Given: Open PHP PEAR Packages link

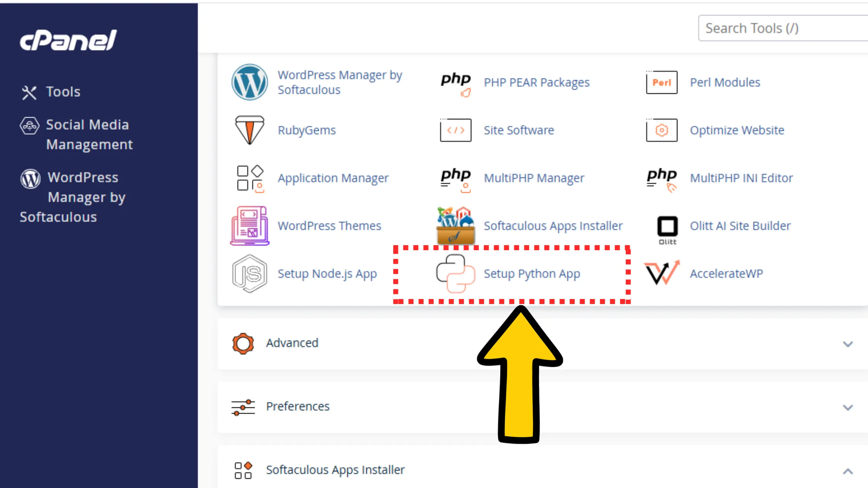Looking at the screenshot, I should point(537,82).
